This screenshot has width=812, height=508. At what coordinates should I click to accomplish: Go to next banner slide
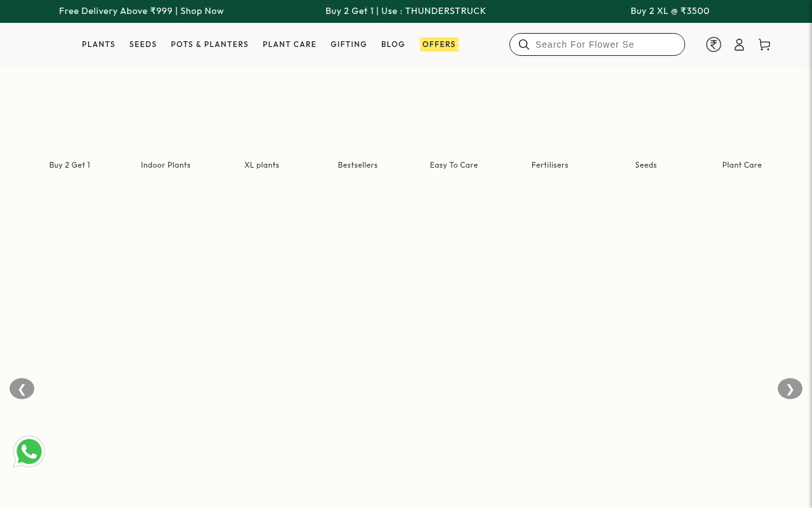click(790, 389)
